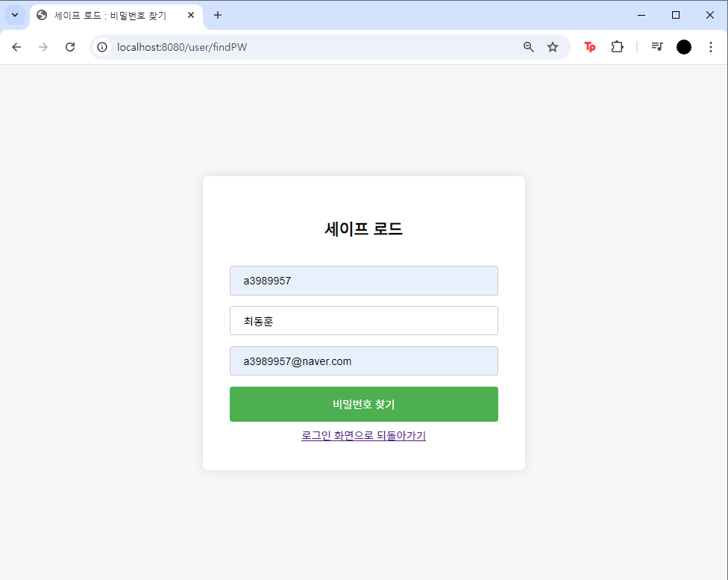728x580 pixels.
Task: Click the browser forward arrow
Action: [43, 47]
